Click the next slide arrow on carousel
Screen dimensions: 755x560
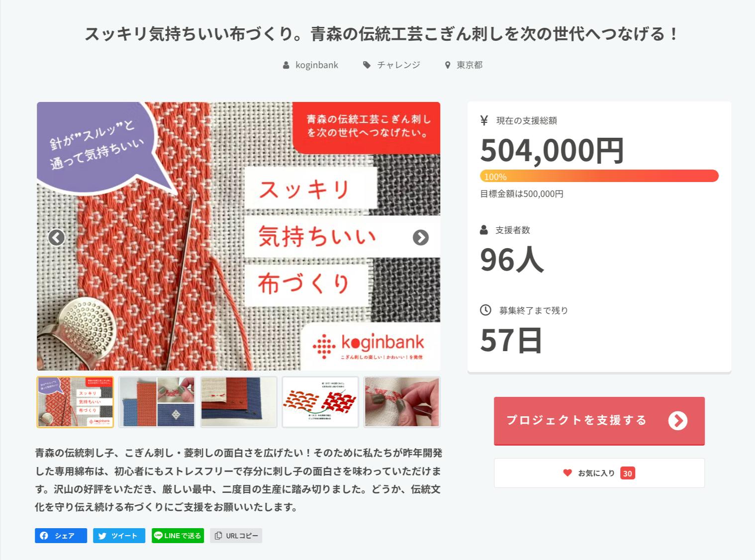point(420,238)
